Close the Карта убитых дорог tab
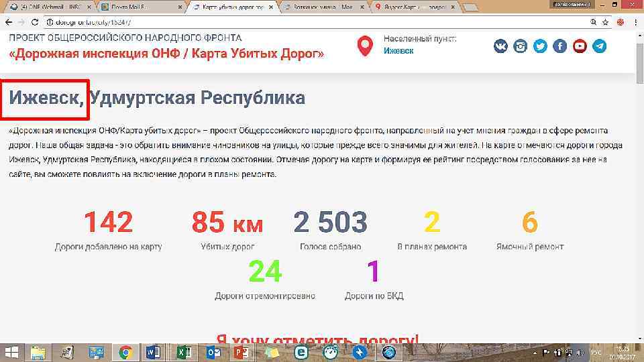 click(271, 7)
